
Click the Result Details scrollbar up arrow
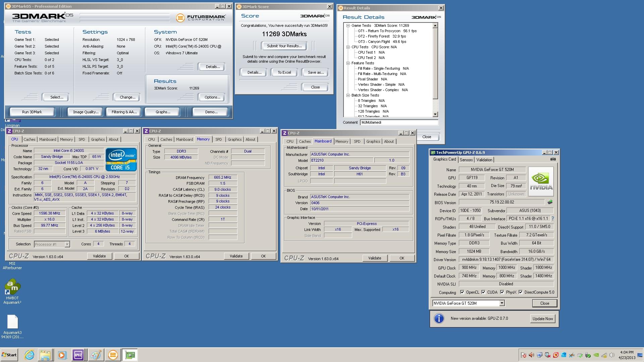435,26
